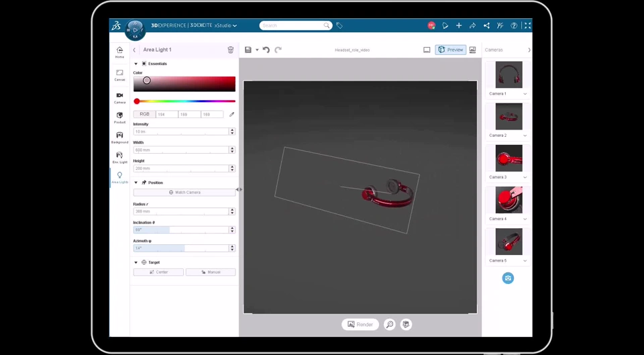
Task: Switch the RGB color mode button
Action: tap(145, 114)
